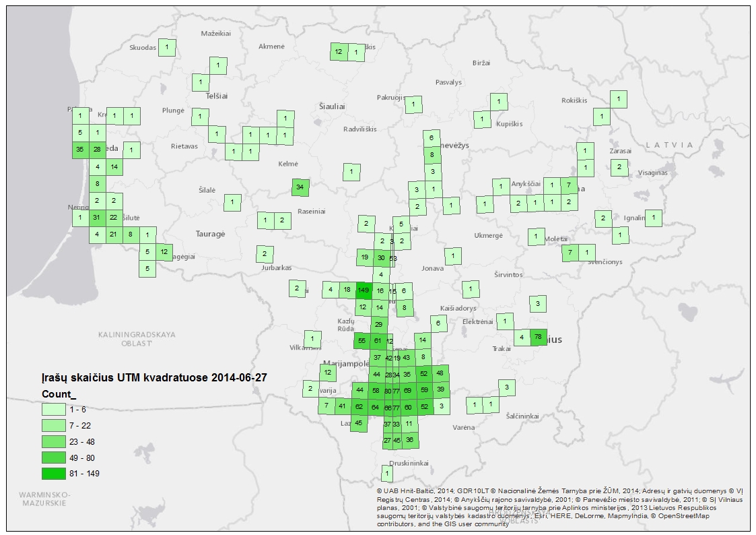756x535 pixels.
Task: Click the 81 - 149 legend color swatch
Action: 55,474
